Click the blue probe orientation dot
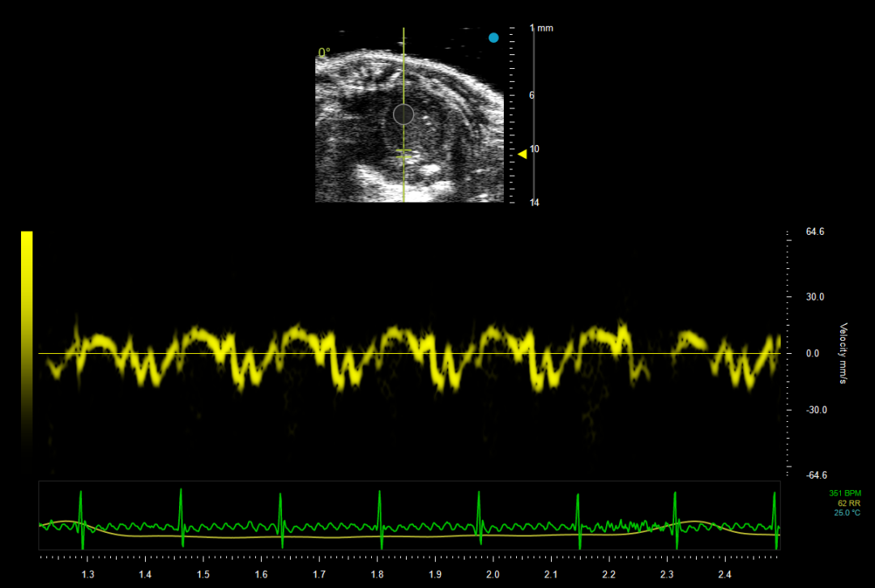The image size is (875, 588). click(x=493, y=37)
